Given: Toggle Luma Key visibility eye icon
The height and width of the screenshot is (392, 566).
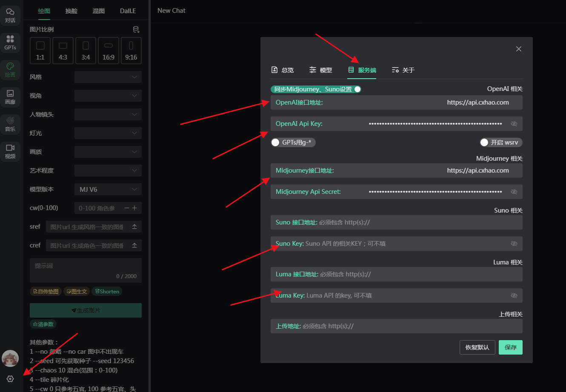Looking at the screenshot, I should click(x=514, y=295).
